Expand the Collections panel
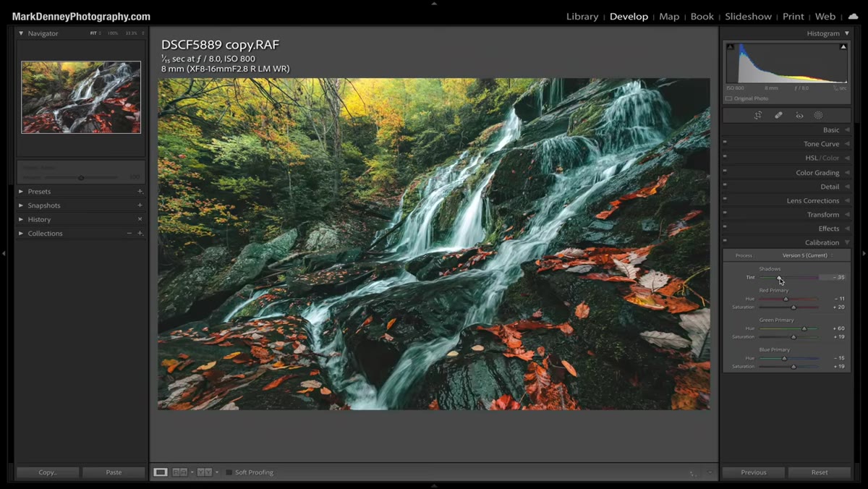The height and width of the screenshot is (489, 868). [21, 233]
